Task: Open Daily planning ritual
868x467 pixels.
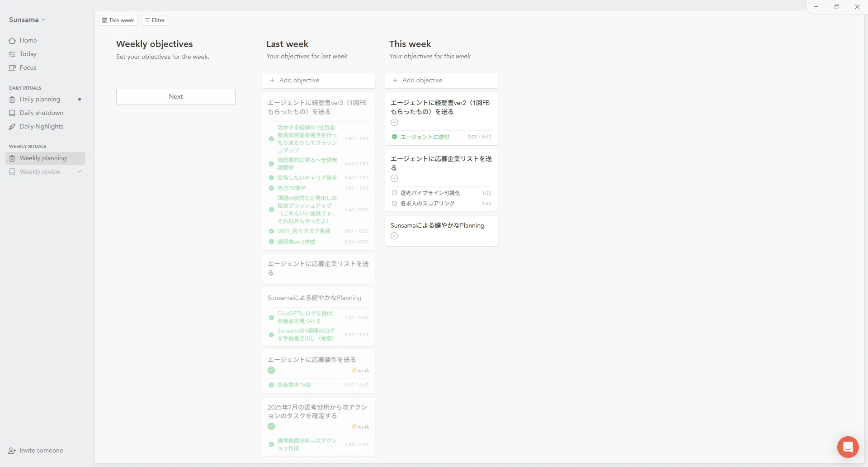Action: 40,99
